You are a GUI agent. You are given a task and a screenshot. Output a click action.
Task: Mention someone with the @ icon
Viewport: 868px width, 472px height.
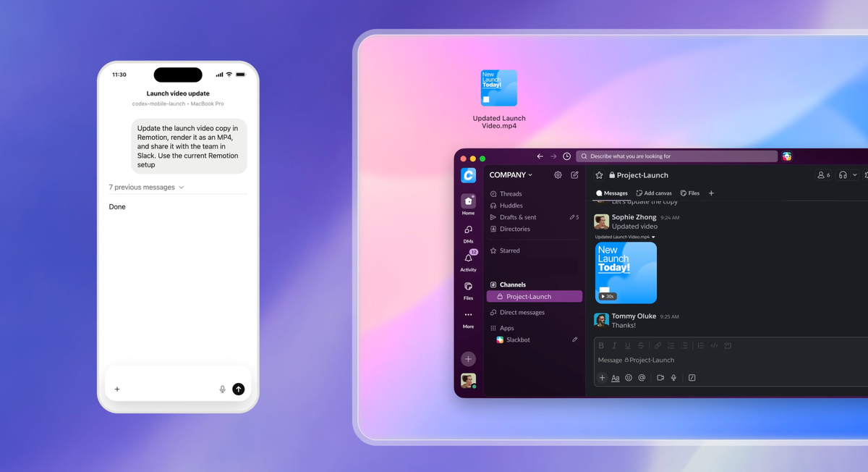(642, 378)
